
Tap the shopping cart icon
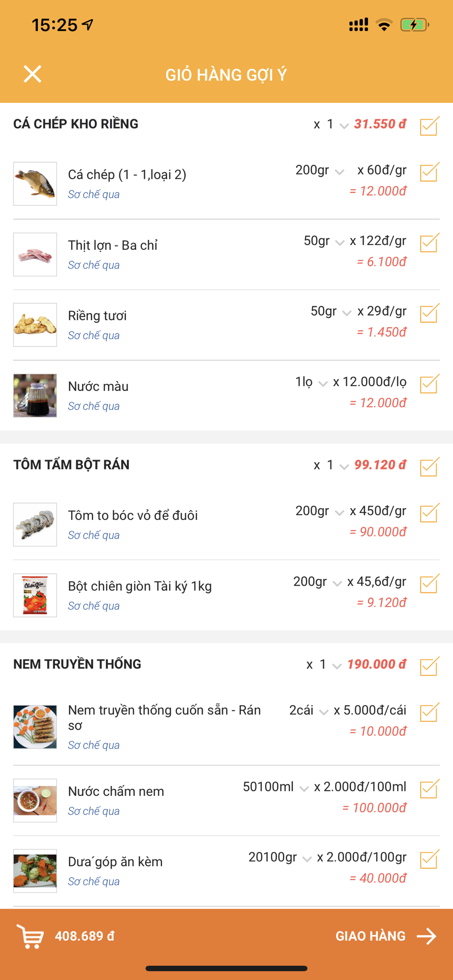tap(30, 936)
